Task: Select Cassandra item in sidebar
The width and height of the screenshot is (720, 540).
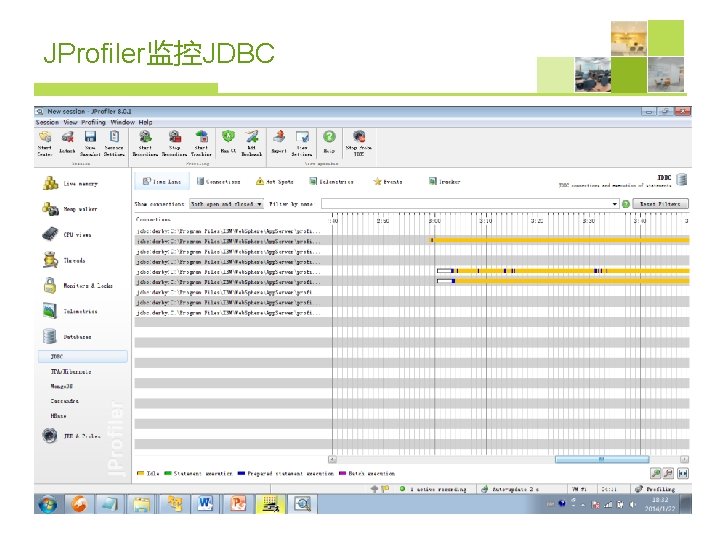Action: [x=64, y=401]
